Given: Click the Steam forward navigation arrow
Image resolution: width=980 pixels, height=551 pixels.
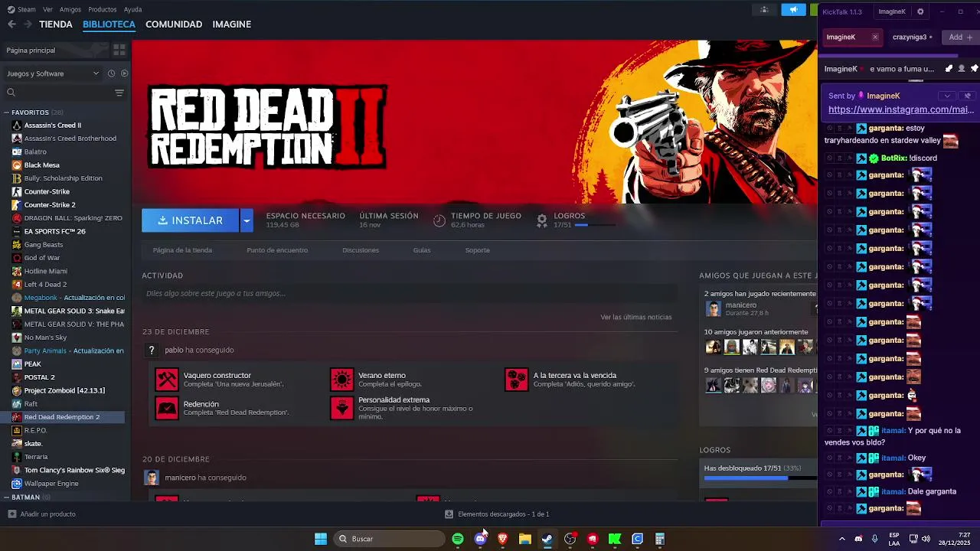Looking at the screenshot, I should pos(28,24).
